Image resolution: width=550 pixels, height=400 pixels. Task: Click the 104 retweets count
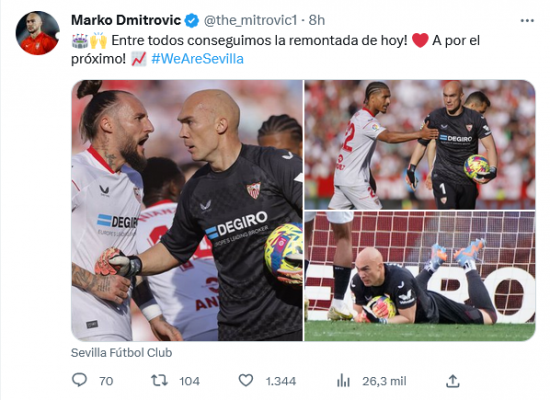click(x=189, y=381)
